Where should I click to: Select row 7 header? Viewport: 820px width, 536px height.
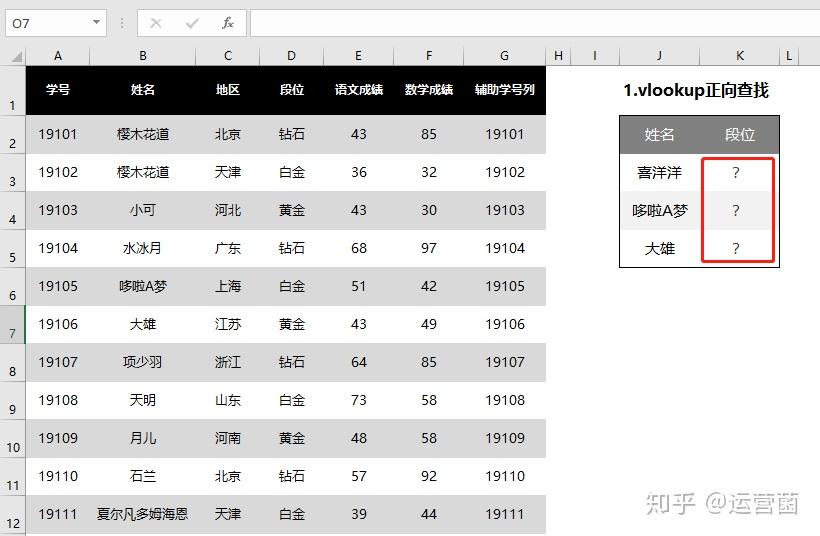click(x=13, y=324)
